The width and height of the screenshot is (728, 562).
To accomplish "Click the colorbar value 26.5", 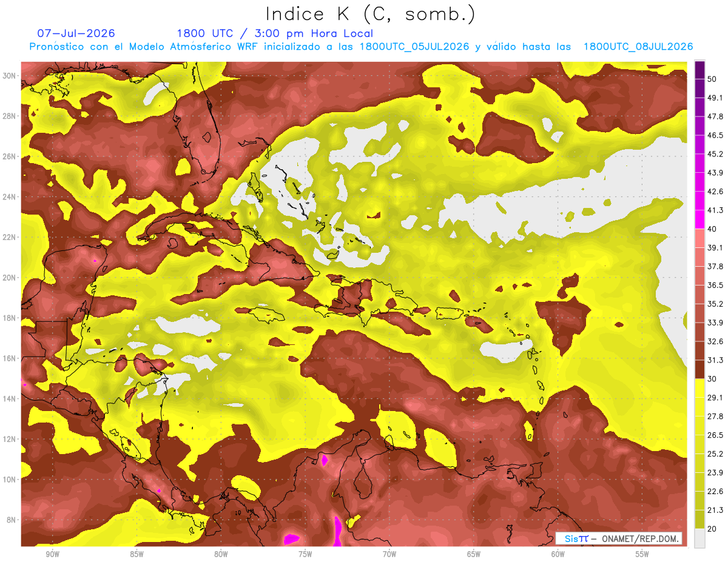I will (x=715, y=435).
